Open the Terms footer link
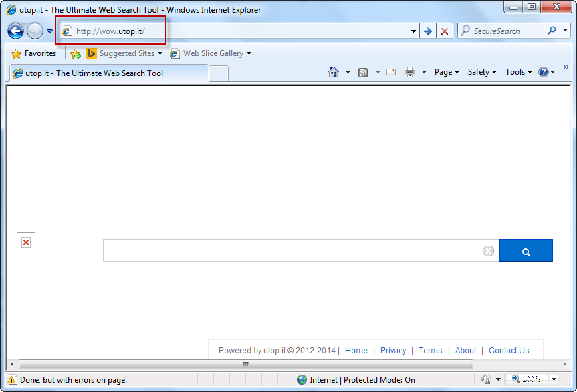 point(430,351)
